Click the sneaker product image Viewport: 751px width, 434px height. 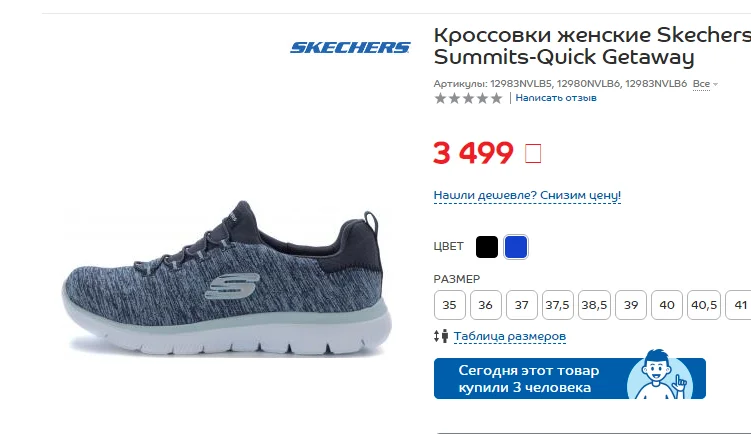click(x=227, y=278)
